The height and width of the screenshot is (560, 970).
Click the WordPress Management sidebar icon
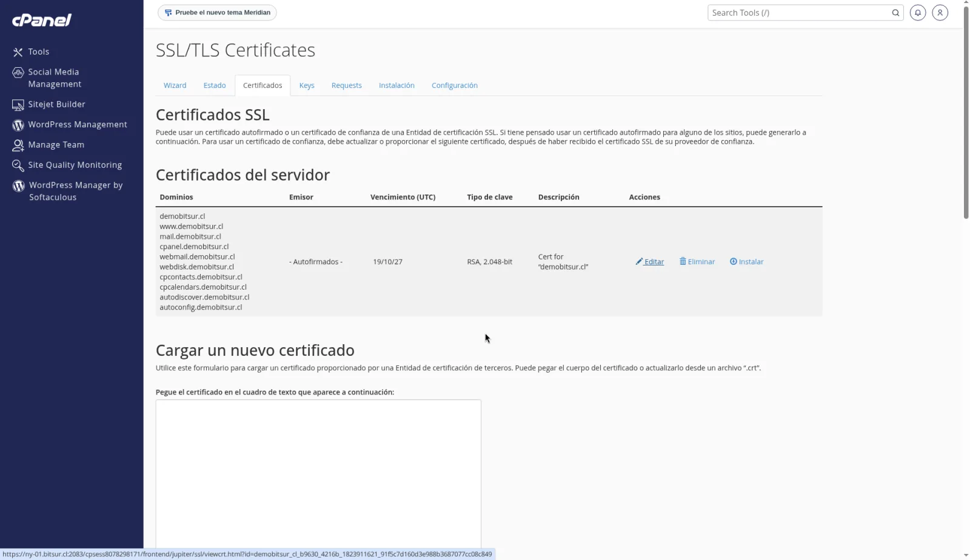click(x=18, y=125)
